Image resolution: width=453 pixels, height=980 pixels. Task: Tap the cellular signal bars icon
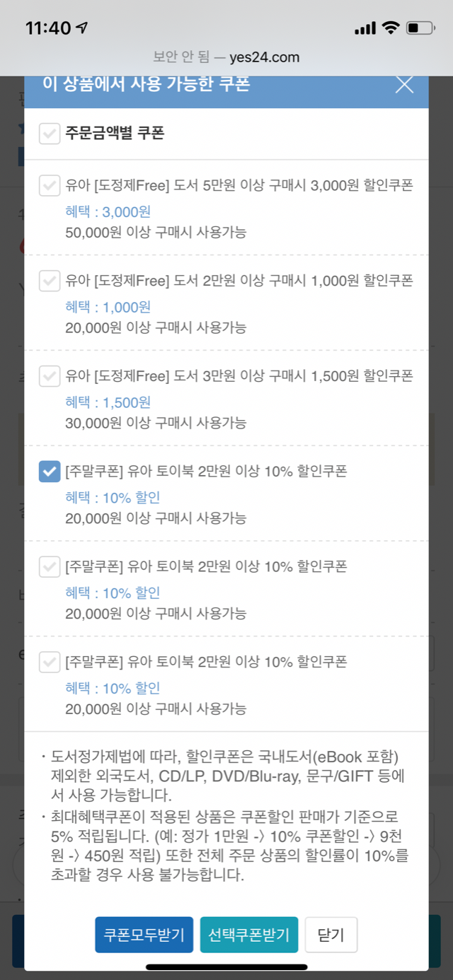coord(365,29)
